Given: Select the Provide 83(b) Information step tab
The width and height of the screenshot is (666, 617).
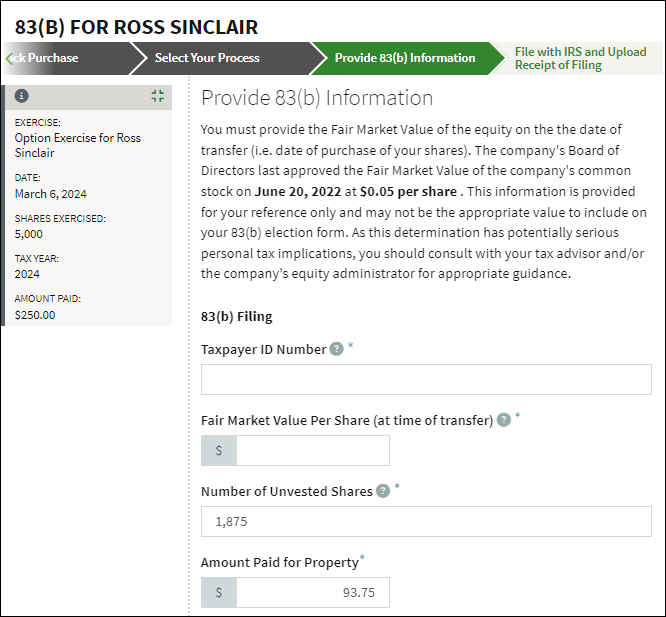Looking at the screenshot, I should [405, 58].
